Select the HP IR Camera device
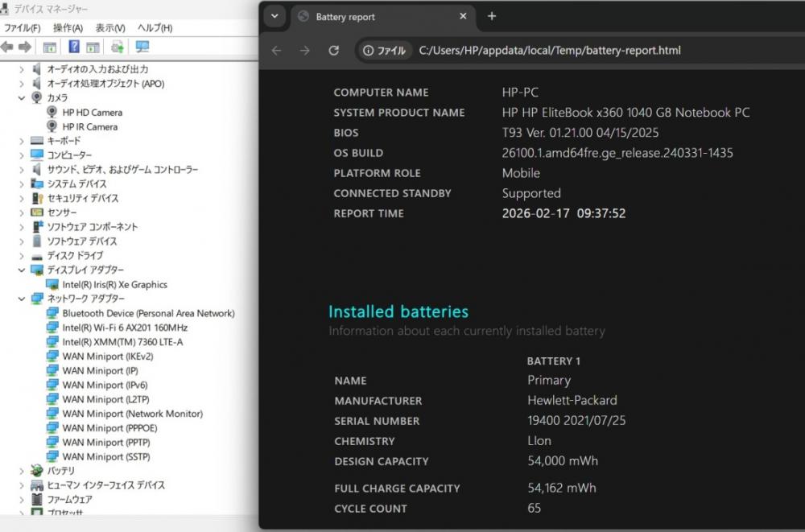Viewport: 805px width, 532px height. pyautogui.click(x=89, y=126)
